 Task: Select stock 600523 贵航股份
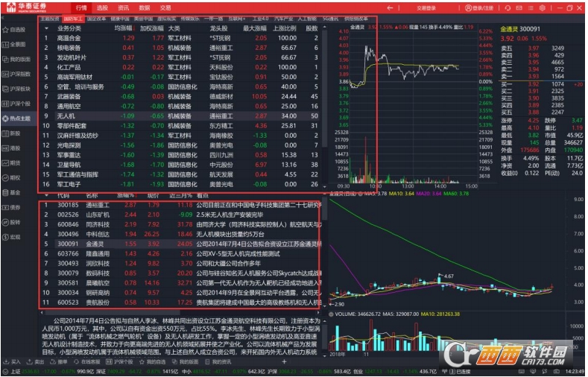click(x=180, y=302)
